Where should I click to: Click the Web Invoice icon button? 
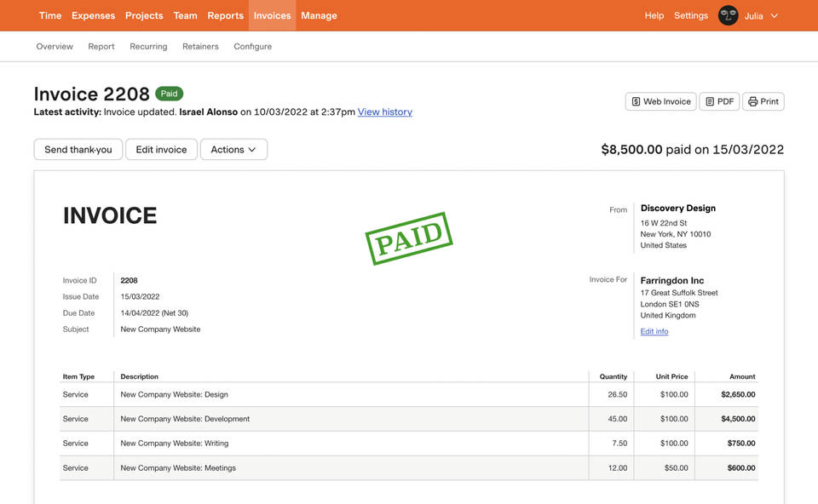coord(660,101)
